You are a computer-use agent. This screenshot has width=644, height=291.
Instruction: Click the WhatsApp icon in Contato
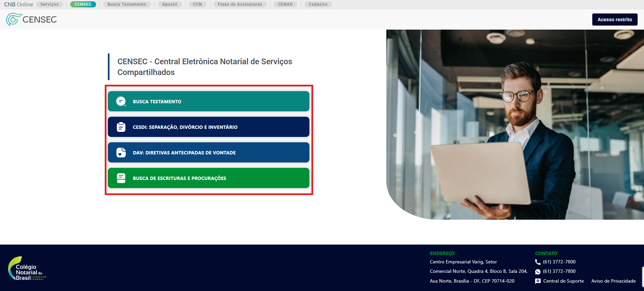(x=538, y=271)
